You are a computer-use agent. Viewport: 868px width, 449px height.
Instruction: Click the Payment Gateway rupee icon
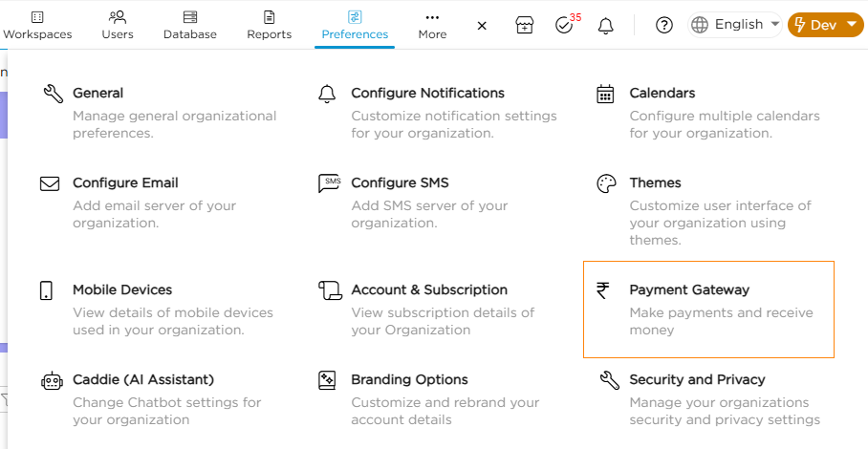pyautogui.click(x=603, y=290)
